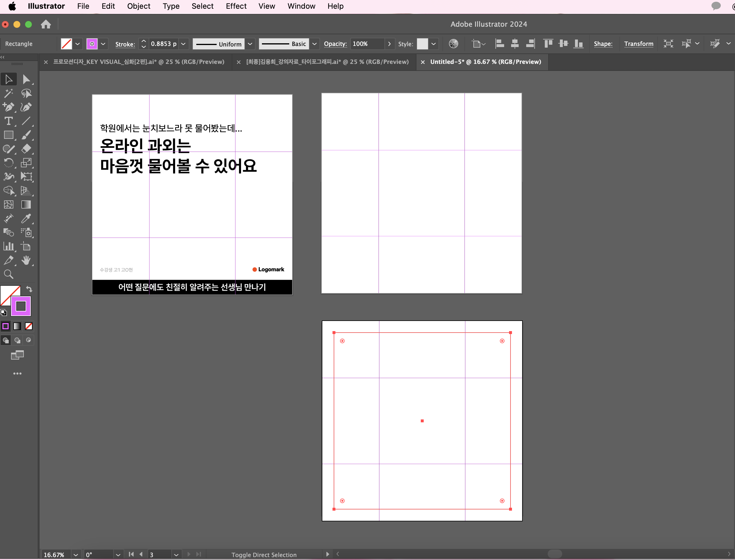Screen dimensions: 735x560
Task: Open the stroke weight dropdown
Action: pyautogui.click(x=183, y=44)
